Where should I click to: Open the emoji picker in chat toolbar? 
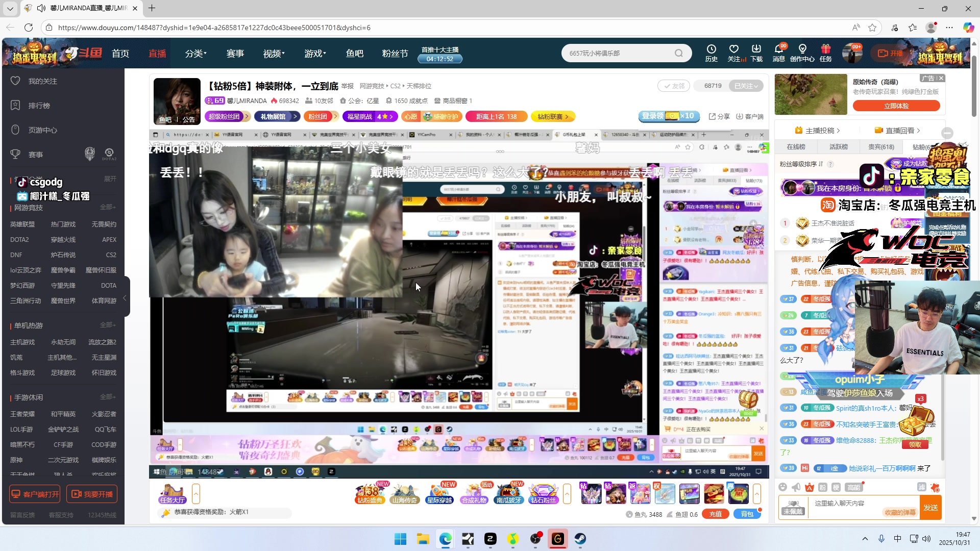(x=783, y=487)
